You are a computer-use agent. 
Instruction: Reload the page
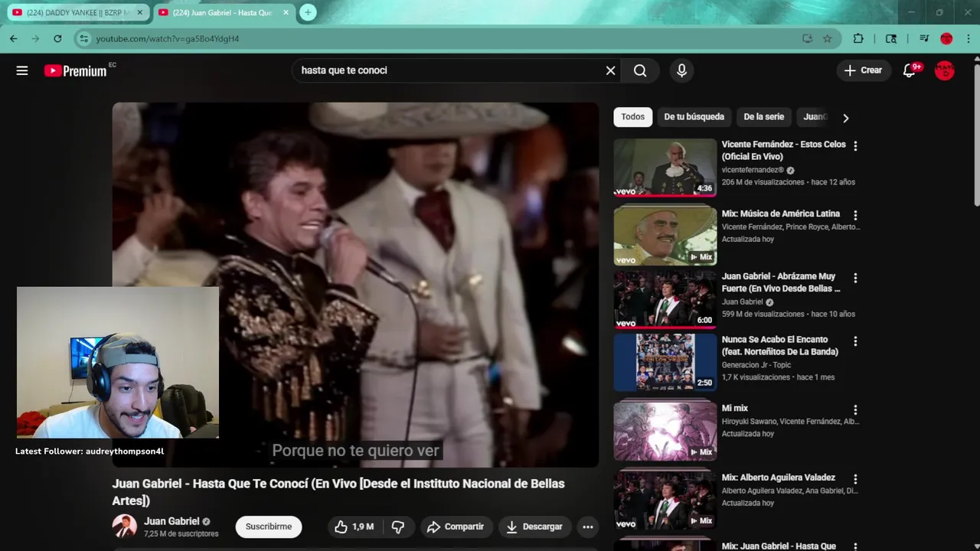(57, 38)
